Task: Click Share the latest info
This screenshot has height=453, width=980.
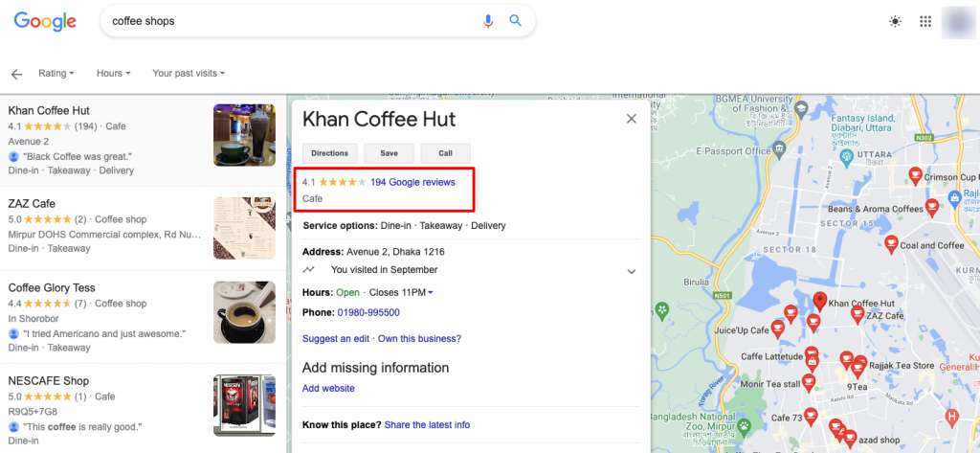Action: pos(427,425)
